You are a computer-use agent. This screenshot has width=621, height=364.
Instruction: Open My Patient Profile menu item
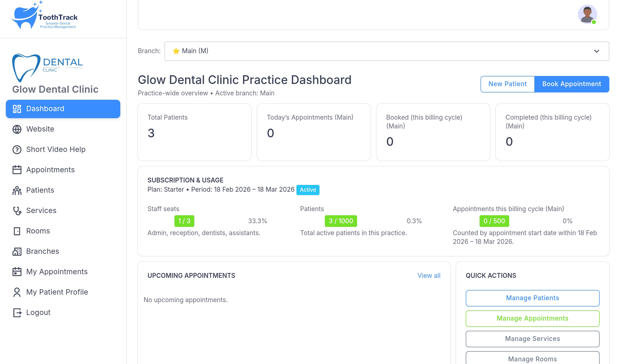coord(57,292)
